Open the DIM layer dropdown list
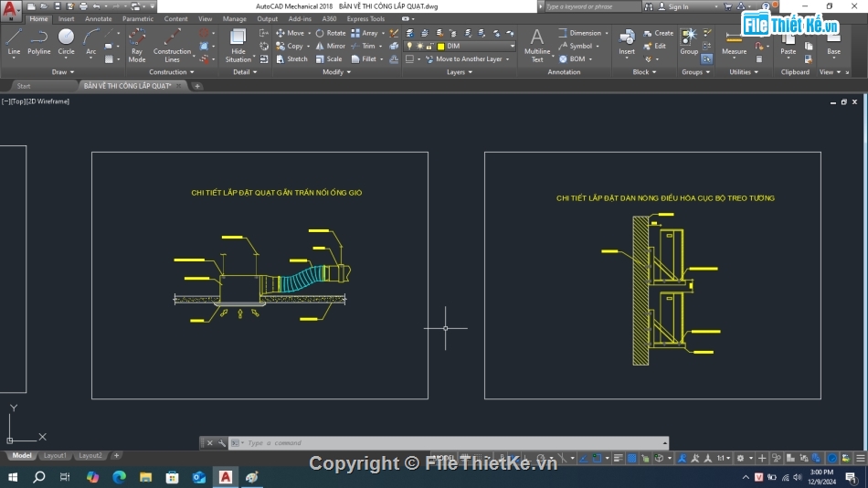The height and width of the screenshot is (488, 868). (x=512, y=46)
